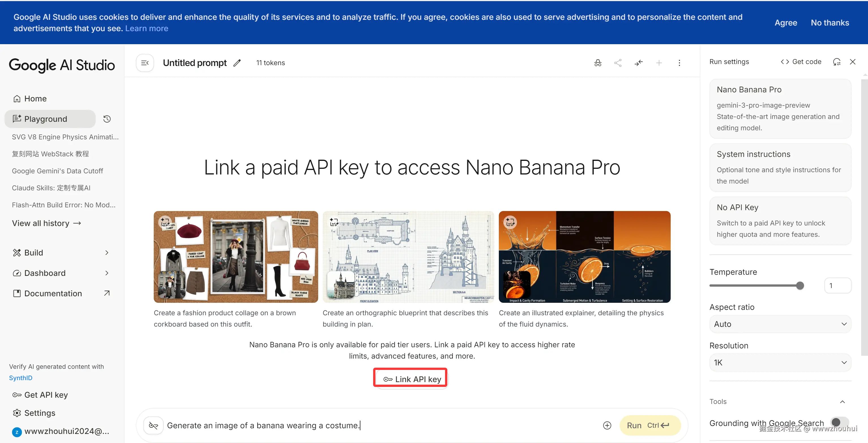Select the fashion collage example thumbnail
Screen dimensions: 868x443
[x=236, y=257]
